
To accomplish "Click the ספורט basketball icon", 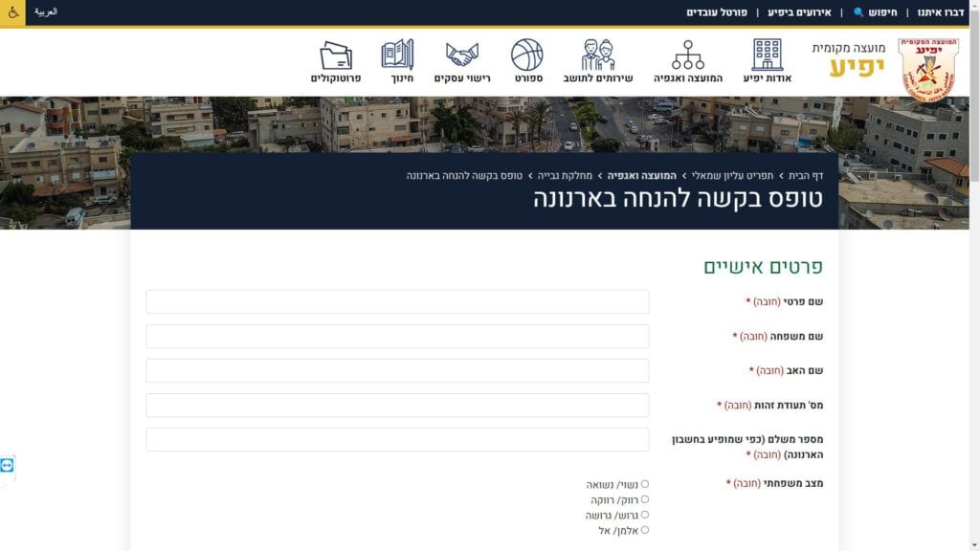I will tap(527, 55).
